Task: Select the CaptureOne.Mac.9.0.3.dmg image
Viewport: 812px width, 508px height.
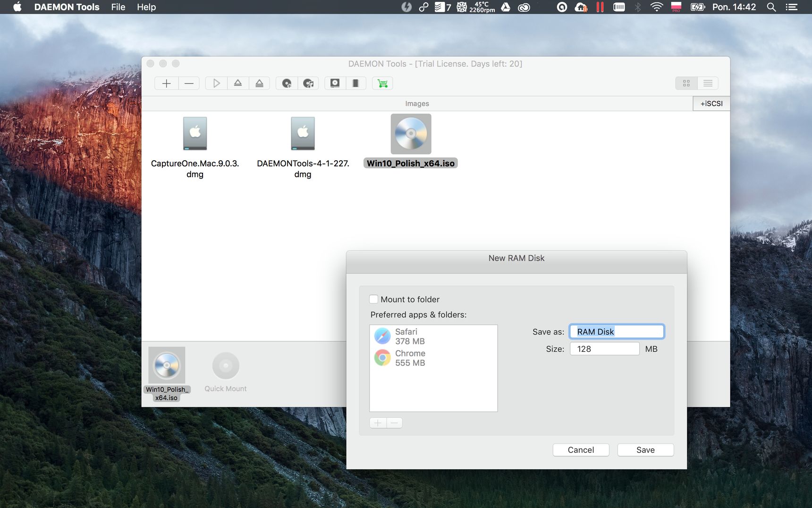Action: click(195, 147)
